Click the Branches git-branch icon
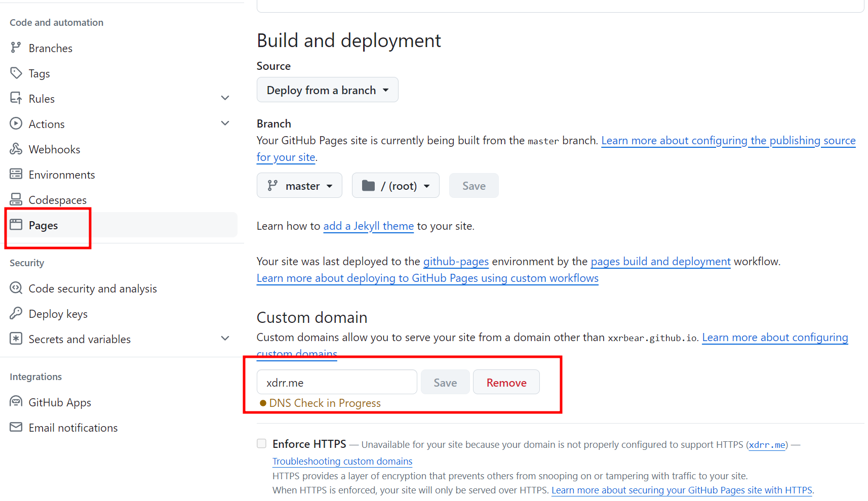This screenshot has height=501, width=868. (16, 48)
